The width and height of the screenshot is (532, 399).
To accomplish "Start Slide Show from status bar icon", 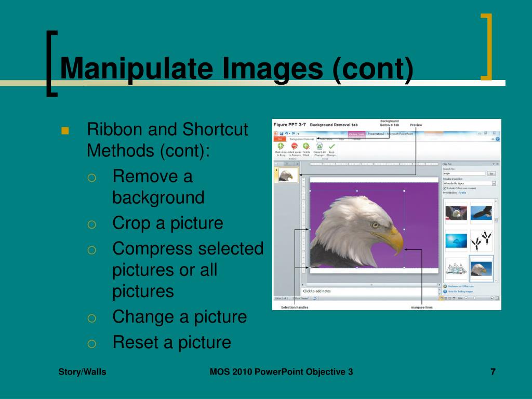I will [454, 298].
